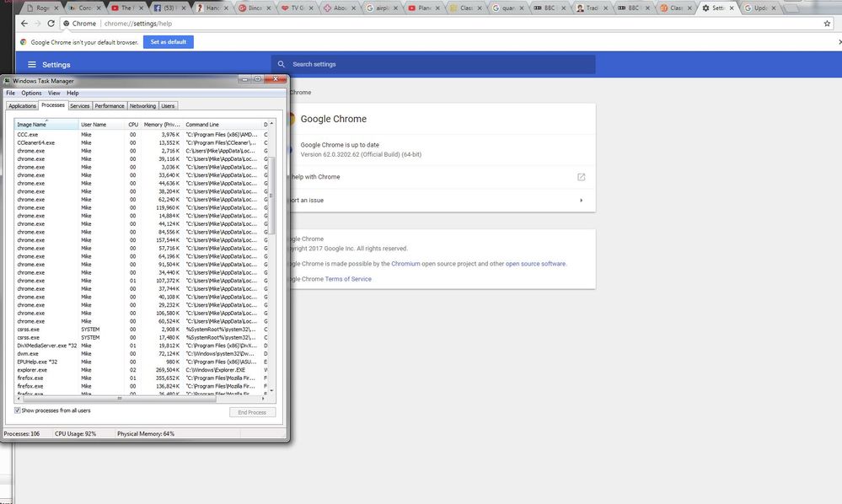842x504 pixels.
Task: Sort processes by Memory column header
Action: tap(161, 125)
